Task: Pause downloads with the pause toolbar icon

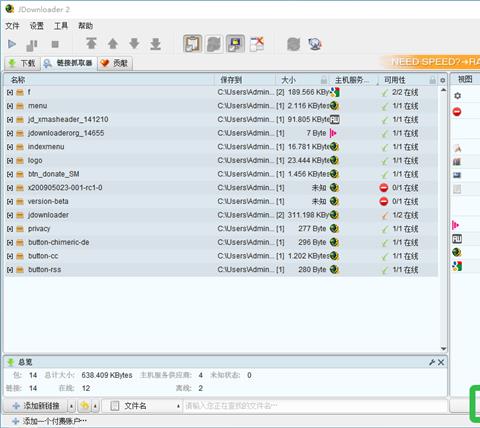Action: click(x=32, y=45)
